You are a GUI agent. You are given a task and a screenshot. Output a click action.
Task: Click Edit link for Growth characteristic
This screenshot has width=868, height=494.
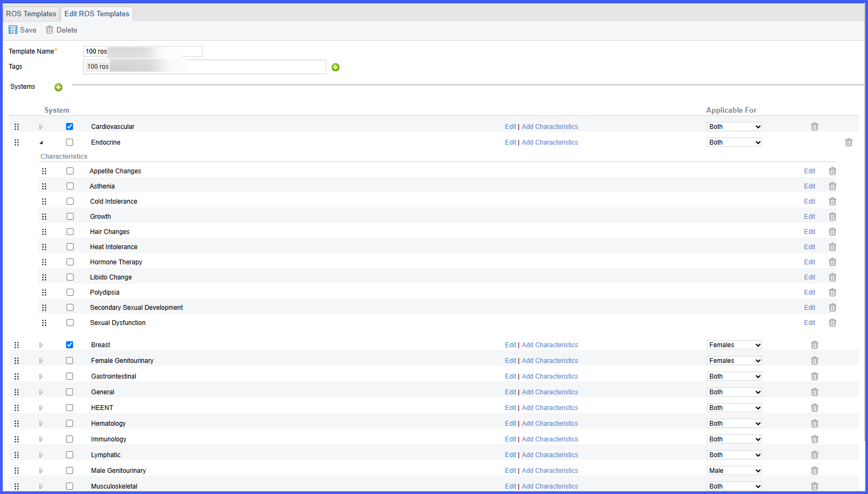tap(810, 217)
